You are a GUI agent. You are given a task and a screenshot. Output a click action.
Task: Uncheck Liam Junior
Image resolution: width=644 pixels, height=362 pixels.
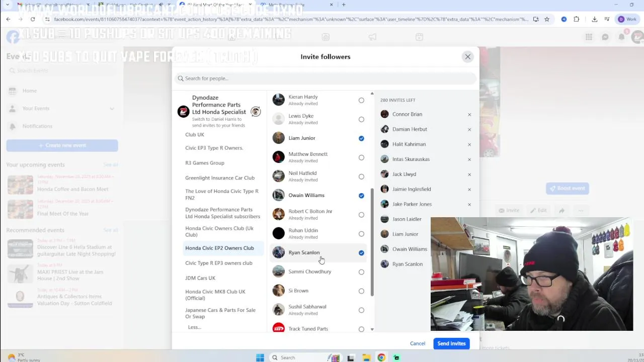pos(361,138)
